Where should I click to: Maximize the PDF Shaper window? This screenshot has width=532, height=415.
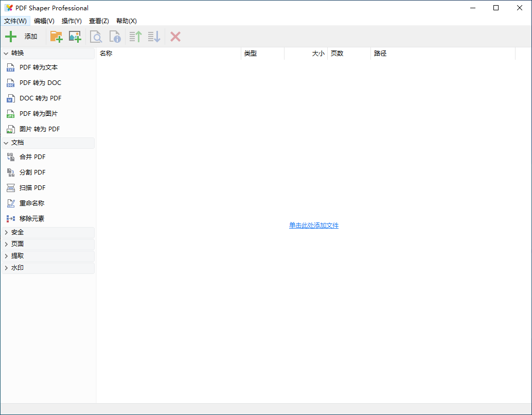click(496, 8)
